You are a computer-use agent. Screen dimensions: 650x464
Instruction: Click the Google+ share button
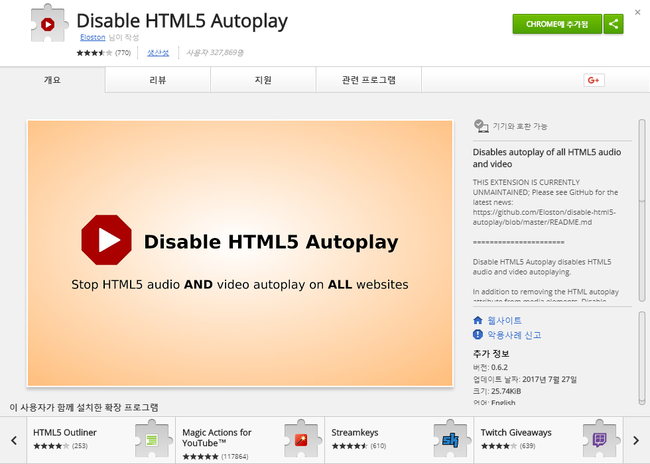tap(594, 80)
